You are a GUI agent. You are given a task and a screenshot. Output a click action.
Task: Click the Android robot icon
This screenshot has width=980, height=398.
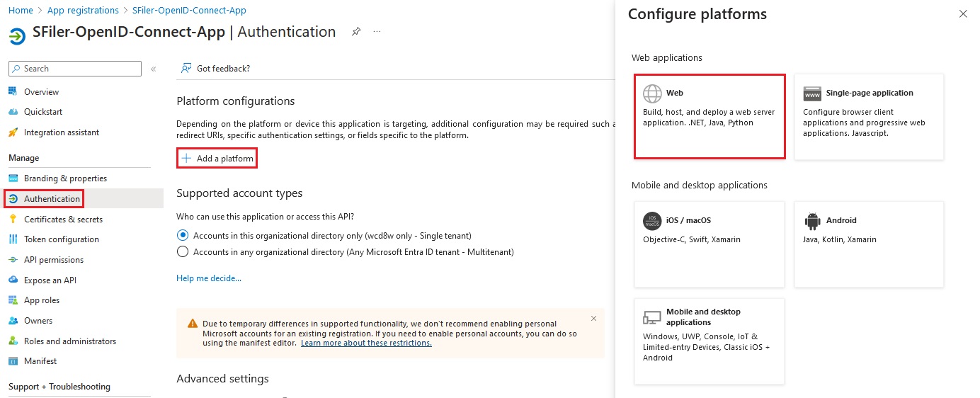[x=812, y=221]
